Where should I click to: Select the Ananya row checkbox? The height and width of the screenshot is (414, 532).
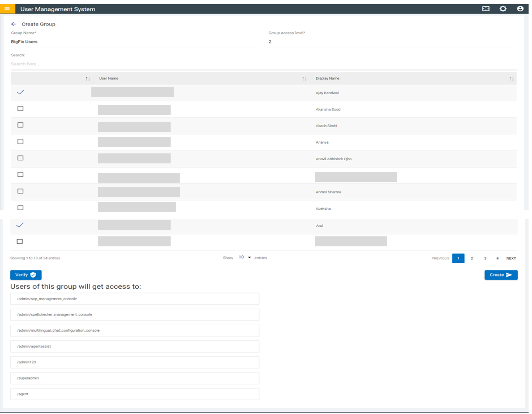pos(21,142)
